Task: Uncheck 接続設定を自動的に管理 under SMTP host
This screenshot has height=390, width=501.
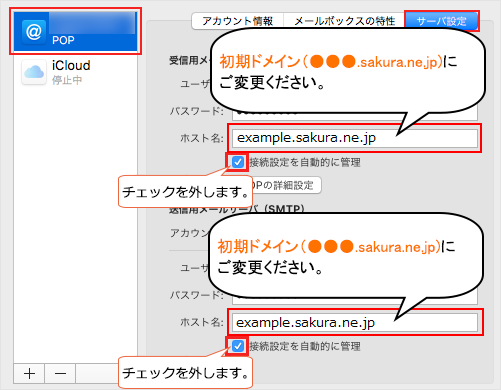Action: tap(238, 346)
